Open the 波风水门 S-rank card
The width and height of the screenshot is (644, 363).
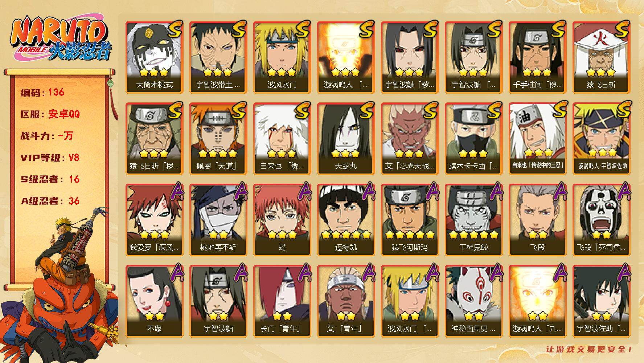pos(282,57)
